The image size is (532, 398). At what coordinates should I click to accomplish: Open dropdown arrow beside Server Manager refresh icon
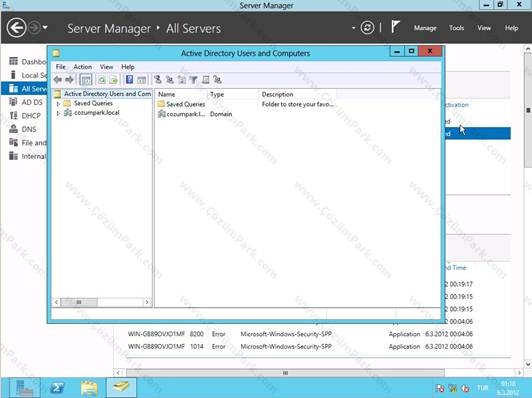pyautogui.click(x=354, y=28)
